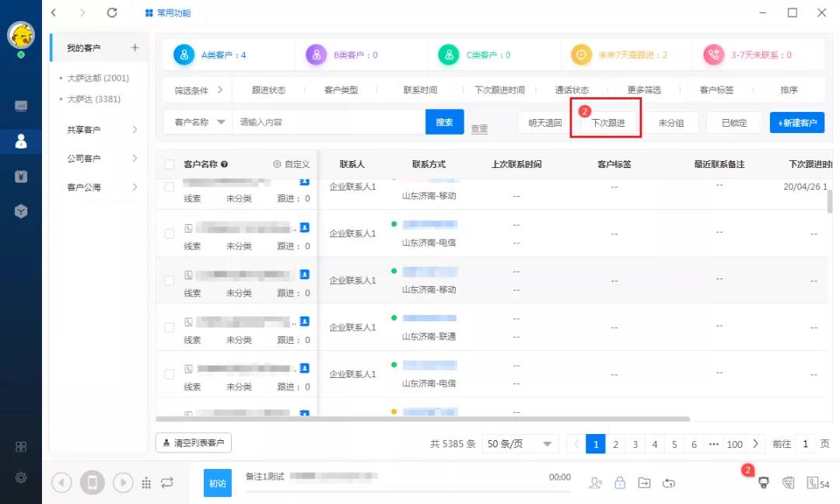
Task: Click the blue 搜索 button
Action: coord(445,122)
